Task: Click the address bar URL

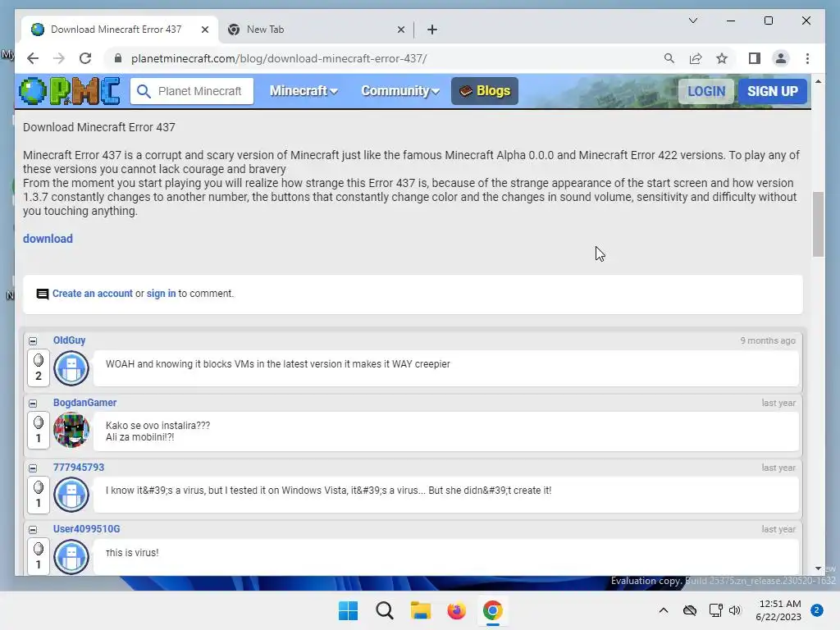Action: 279,58
